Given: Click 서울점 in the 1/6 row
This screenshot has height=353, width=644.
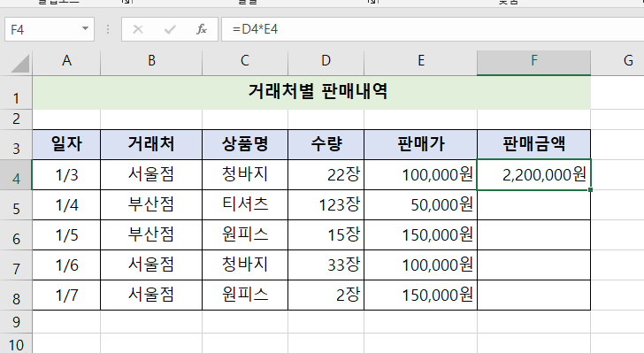Looking at the screenshot, I should [151, 265].
